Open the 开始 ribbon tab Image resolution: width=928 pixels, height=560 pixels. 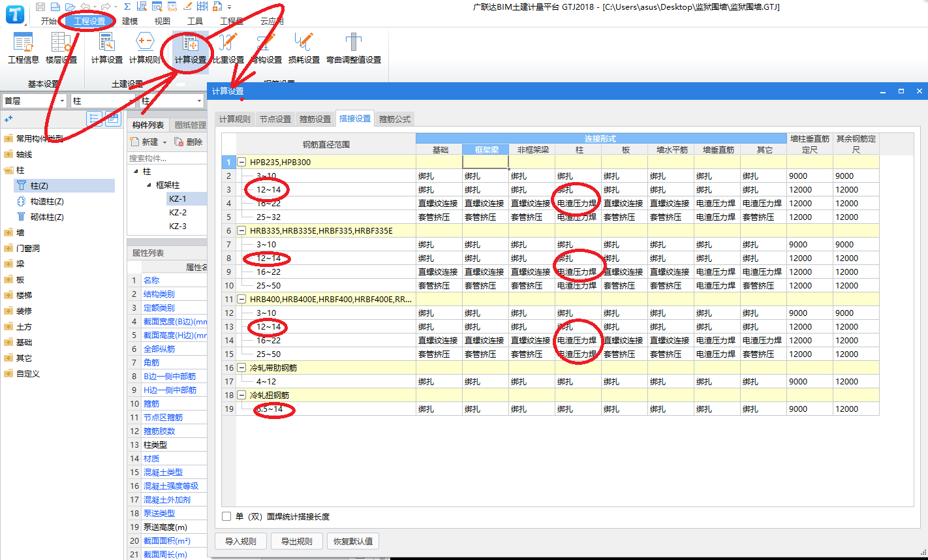49,21
